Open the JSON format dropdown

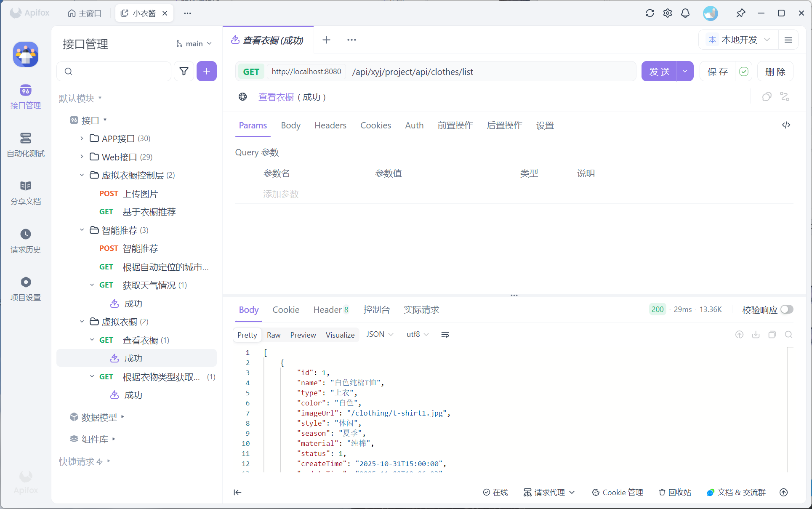click(x=379, y=334)
